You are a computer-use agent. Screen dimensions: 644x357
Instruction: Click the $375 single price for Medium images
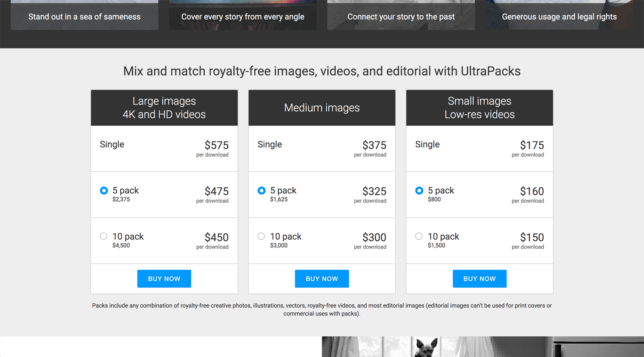tap(374, 145)
